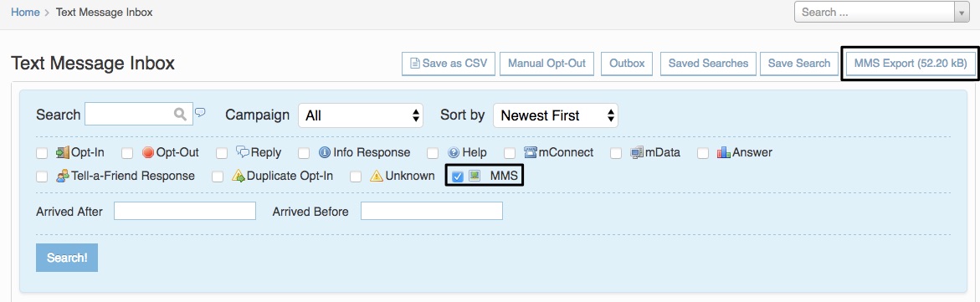
Task: Click the magnifier icon in Search field
Action: [x=180, y=114]
